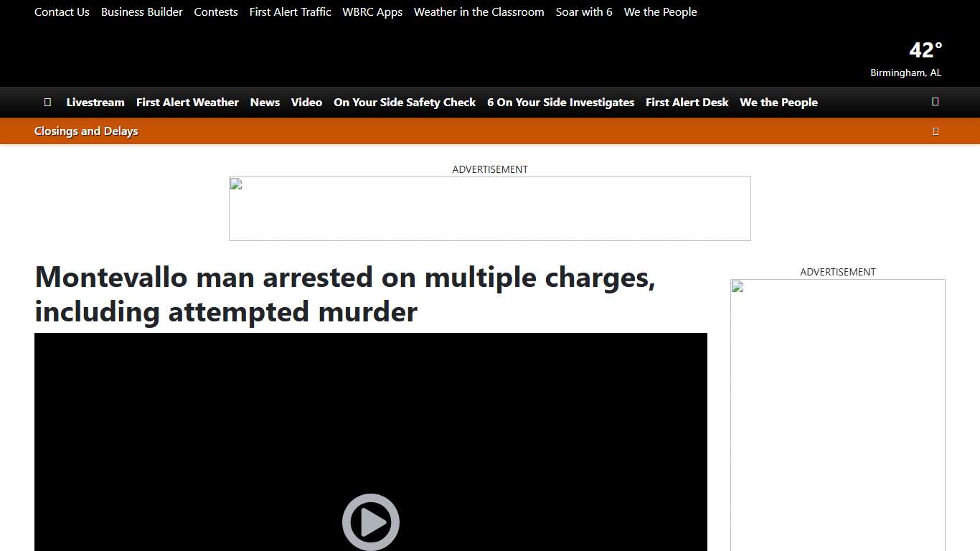Open the home icon in the navigation bar

[x=47, y=102]
